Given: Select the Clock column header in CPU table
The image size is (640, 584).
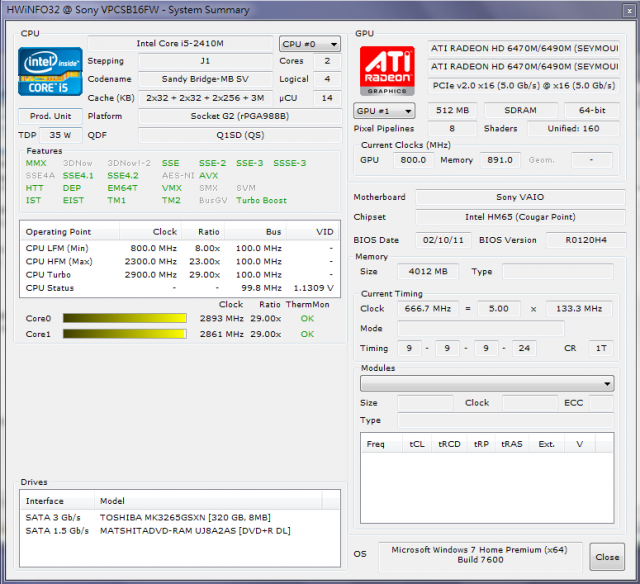Looking at the screenshot, I should [x=150, y=231].
